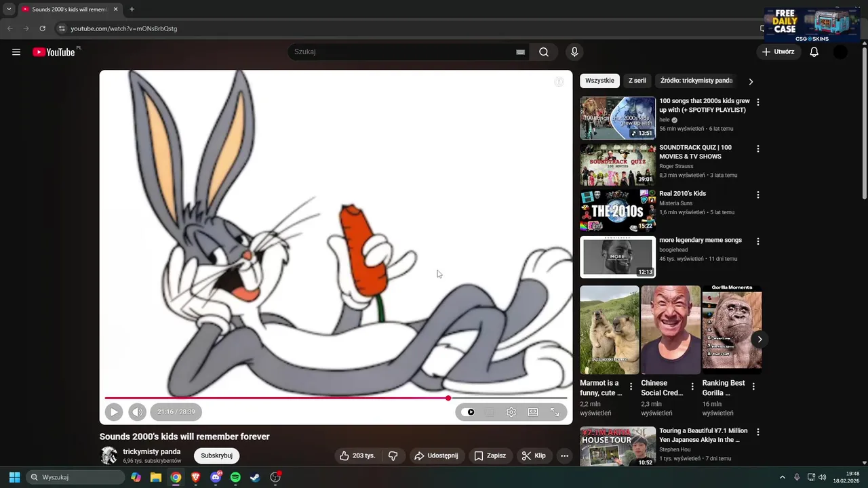Select the Z serii filter chip

(x=637, y=81)
